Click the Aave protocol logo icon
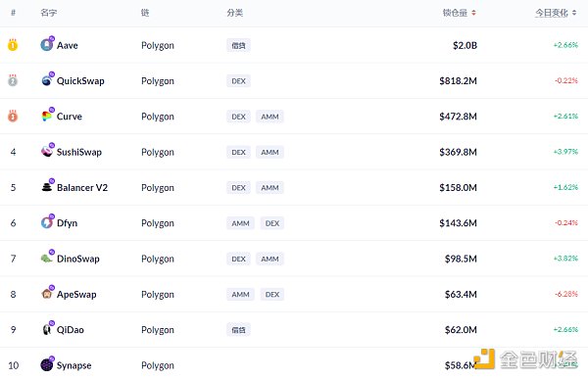Image resolution: width=588 pixels, height=380 pixels. pyautogui.click(x=46, y=45)
